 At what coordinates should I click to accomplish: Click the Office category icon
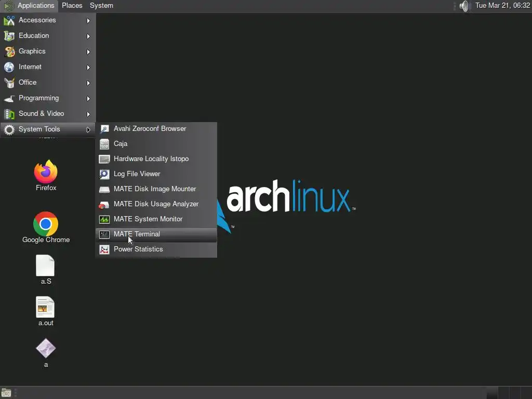click(9, 83)
